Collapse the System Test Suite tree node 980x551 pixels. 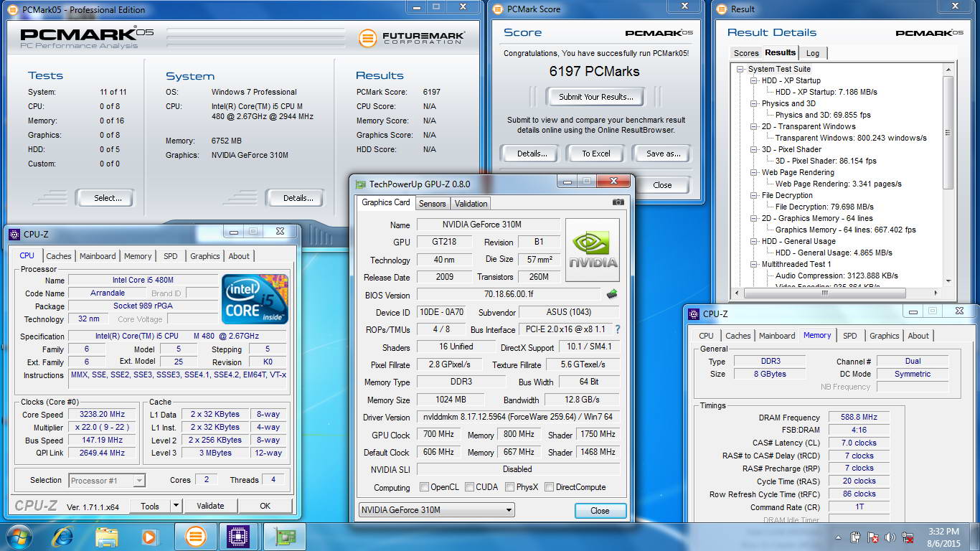click(740, 70)
